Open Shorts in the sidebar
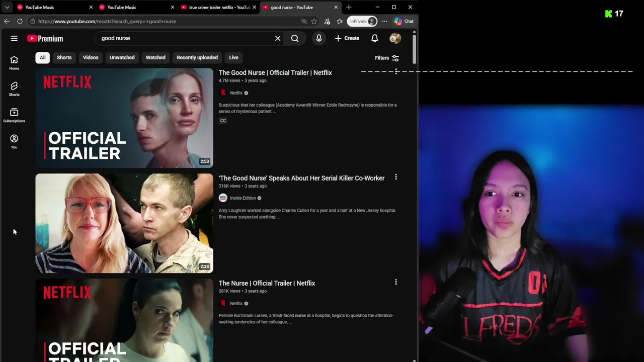 pos(14,89)
